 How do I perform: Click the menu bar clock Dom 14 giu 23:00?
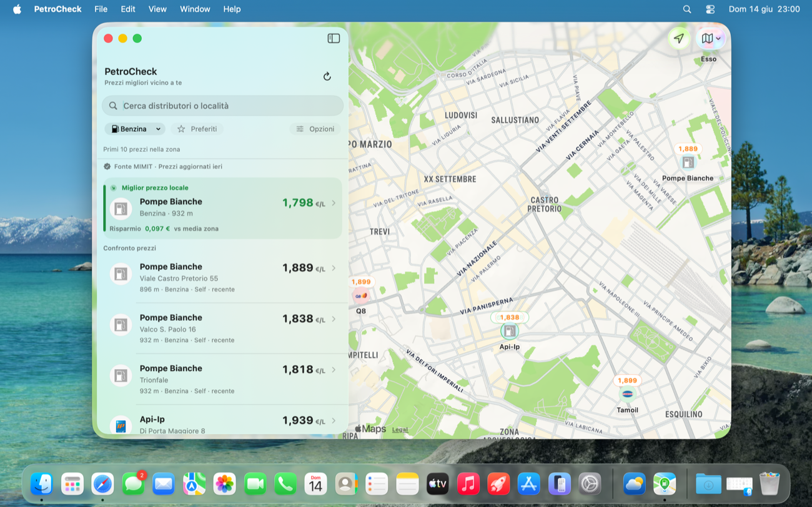coord(764,9)
